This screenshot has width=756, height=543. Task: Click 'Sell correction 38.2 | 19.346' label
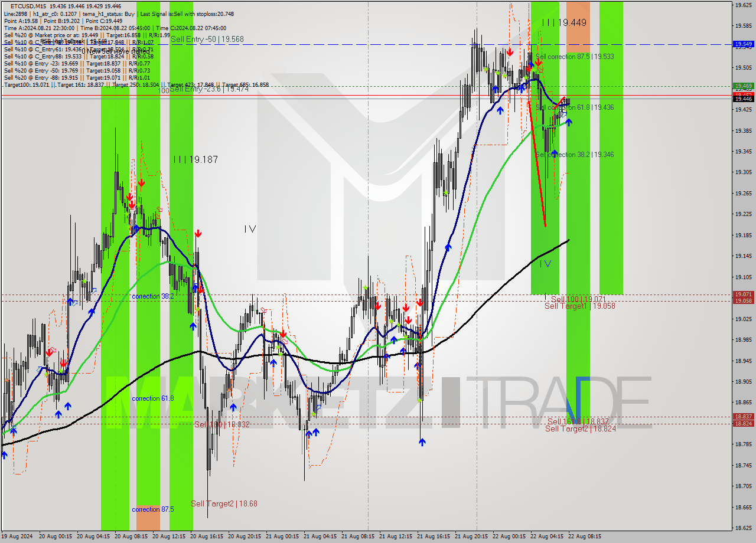pos(575,155)
